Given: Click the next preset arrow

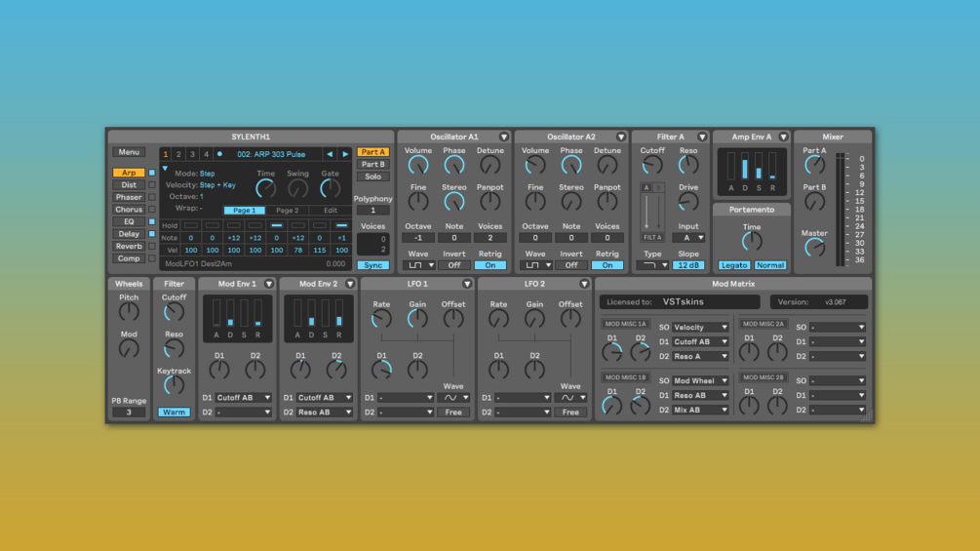Looking at the screenshot, I should coord(345,154).
